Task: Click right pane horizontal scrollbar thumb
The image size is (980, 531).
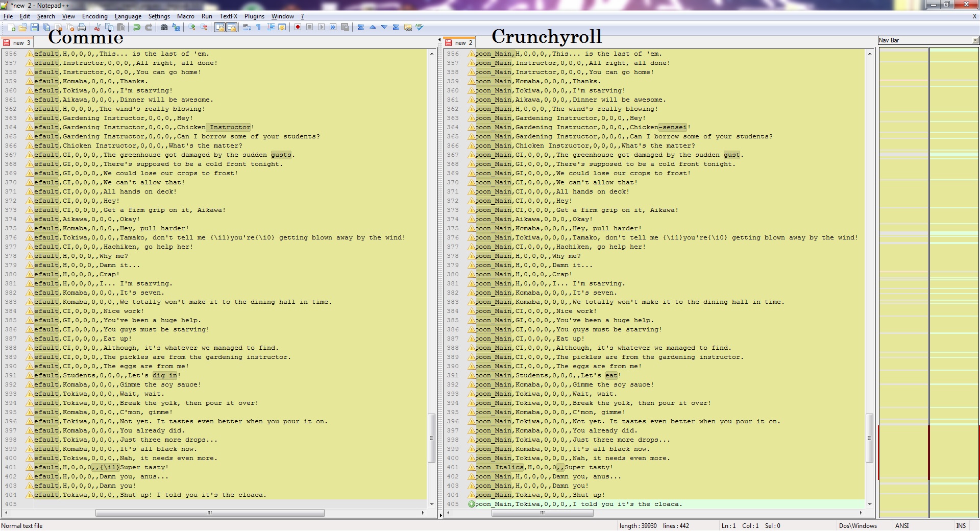Action: pos(542,513)
